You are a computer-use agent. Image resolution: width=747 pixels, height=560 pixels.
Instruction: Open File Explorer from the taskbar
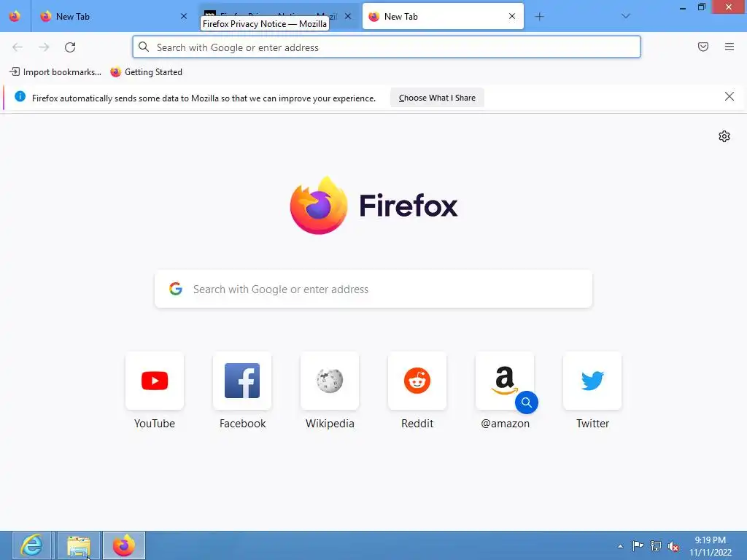click(x=79, y=545)
